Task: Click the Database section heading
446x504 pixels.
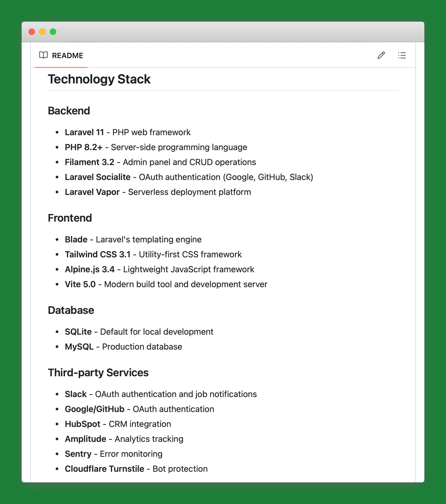Action: (x=71, y=310)
